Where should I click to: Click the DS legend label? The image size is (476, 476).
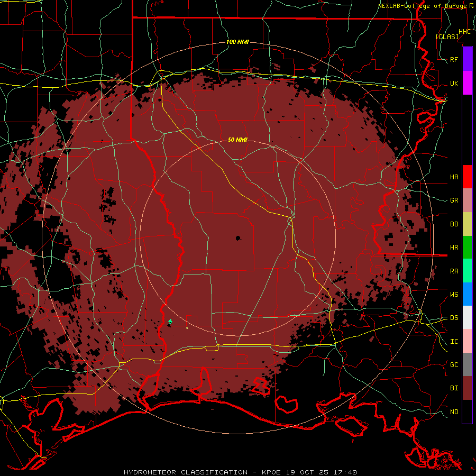tap(454, 317)
